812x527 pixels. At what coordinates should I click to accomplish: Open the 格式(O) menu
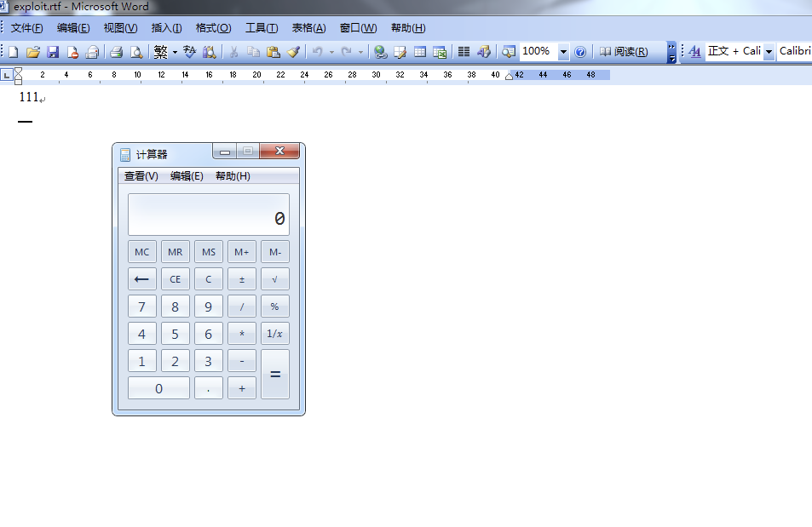213,28
